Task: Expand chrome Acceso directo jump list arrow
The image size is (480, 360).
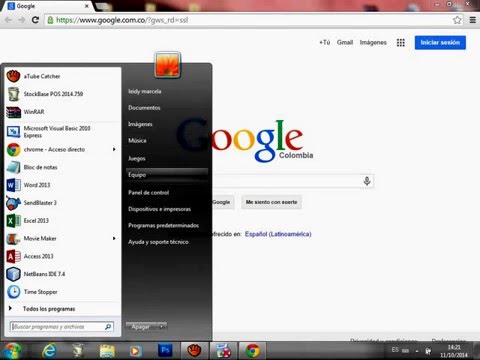Action: tap(114, 149)
